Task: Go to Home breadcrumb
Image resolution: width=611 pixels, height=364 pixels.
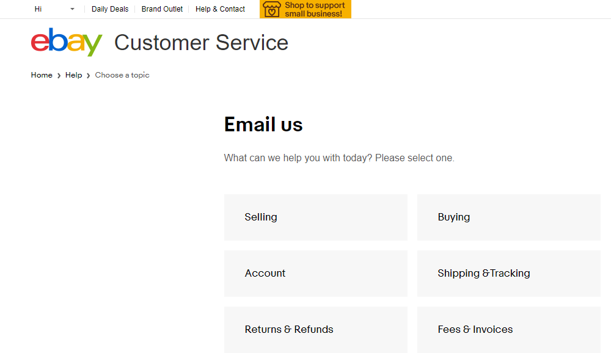Action: tap(42, 75)
